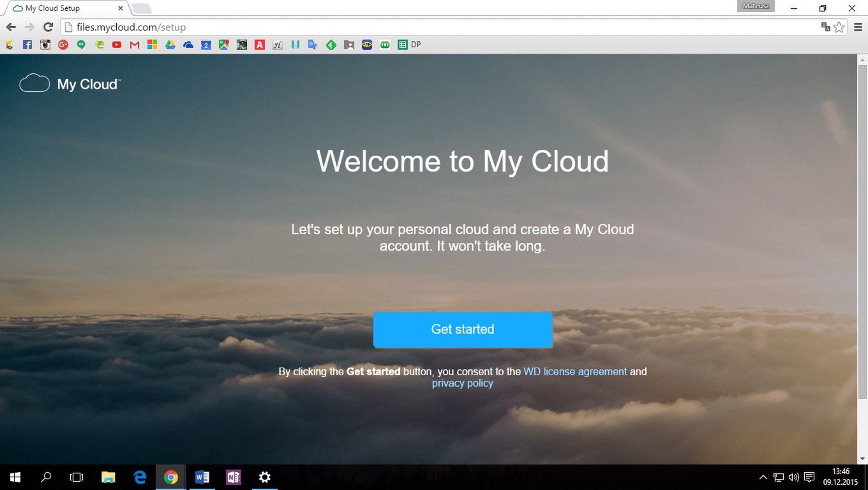Launch Microsoft Edge from the taskbar
This screenshot has width=868, height=490.
tap(140, 477)
